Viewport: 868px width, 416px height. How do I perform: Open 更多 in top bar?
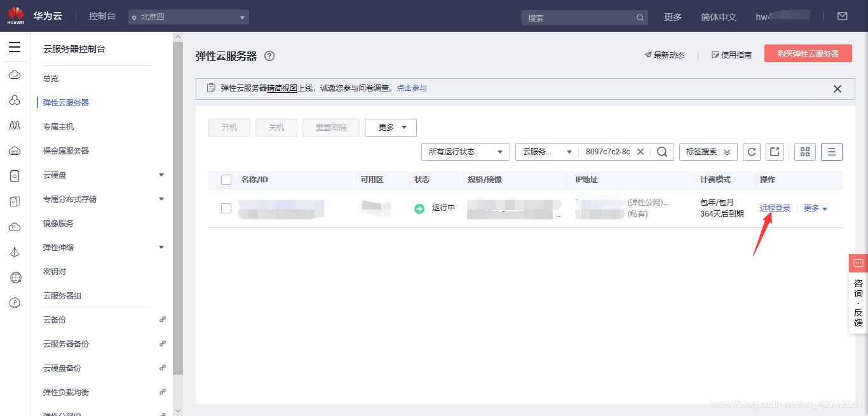[x=673, y=17]
